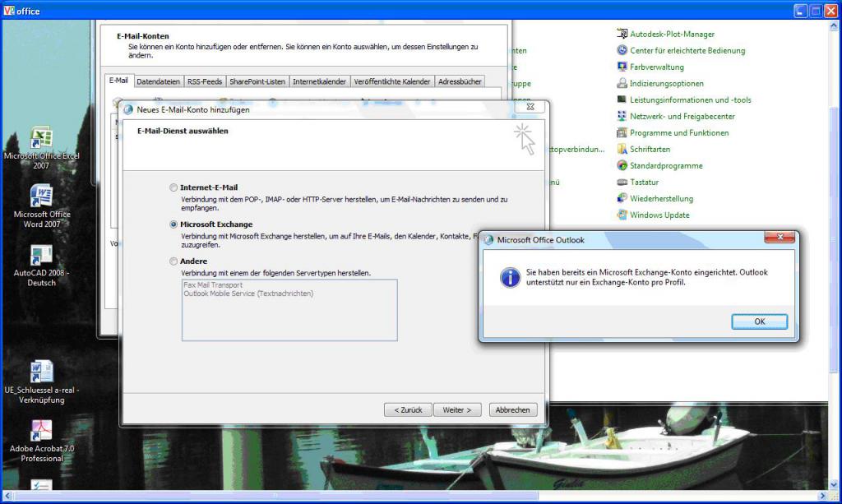Click the down arrow of the vertical scrollbar

834,484
